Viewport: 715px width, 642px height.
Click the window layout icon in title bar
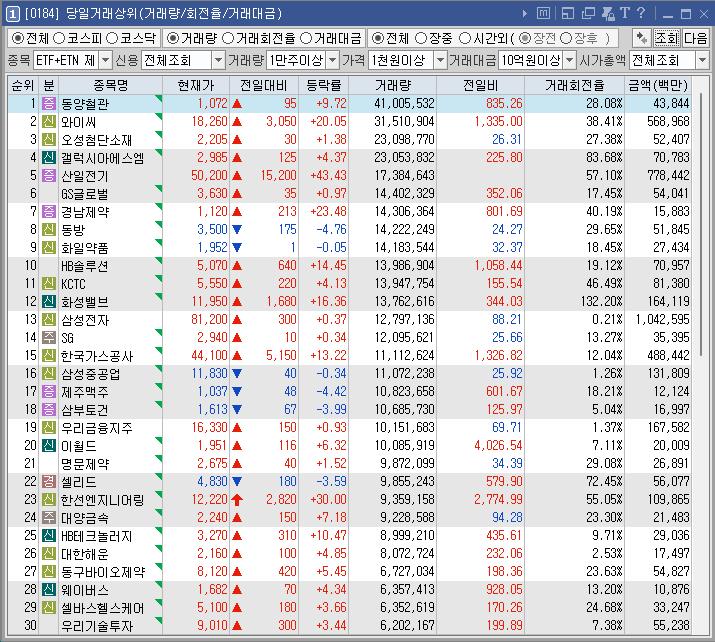pos(568,14)
